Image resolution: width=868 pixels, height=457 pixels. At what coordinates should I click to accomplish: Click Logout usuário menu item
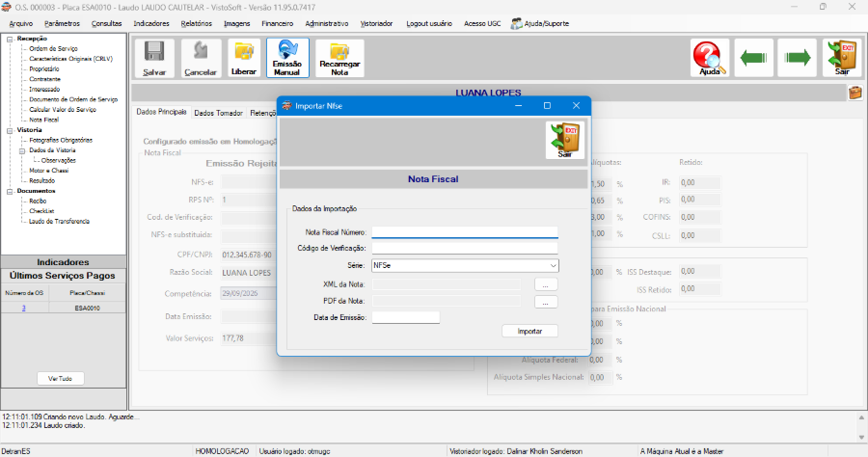pyautogui.click(x=429, y=24)
